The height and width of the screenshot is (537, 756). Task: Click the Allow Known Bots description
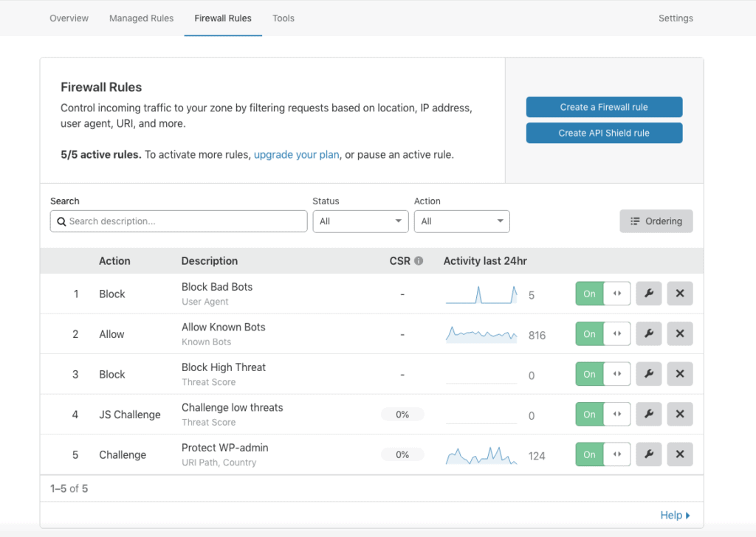coord(223,327)
